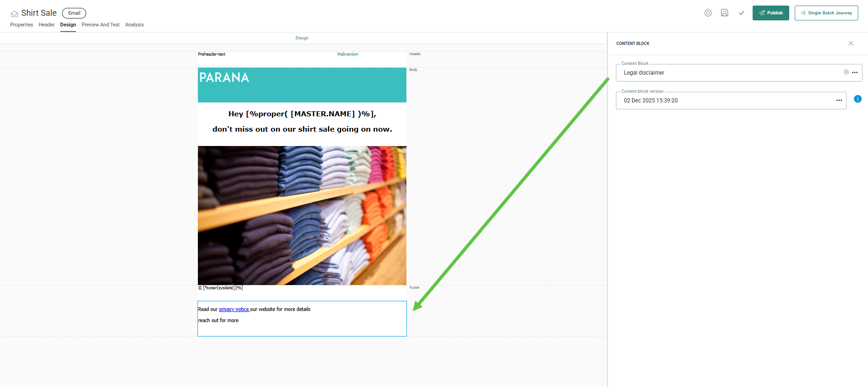Image resolution: width=868 pixels, height=387 pixels.
Task: Click the Legal disclaimer input field
Action: click(728, 73)
